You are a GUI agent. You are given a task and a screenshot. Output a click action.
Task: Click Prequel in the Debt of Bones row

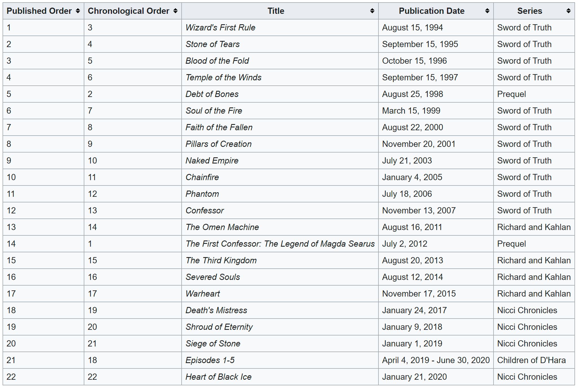click(x=511, y=94)
